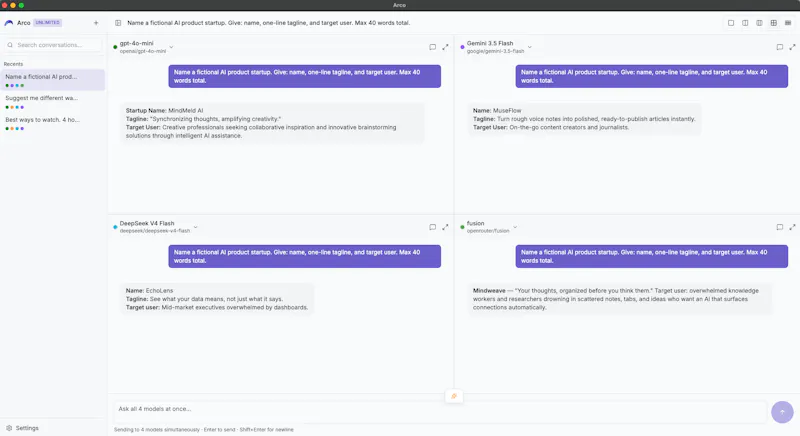The height and width of the screenshot is (436, 800).
Task: Switch to three-column layout
Action: [x=759, y=23]
